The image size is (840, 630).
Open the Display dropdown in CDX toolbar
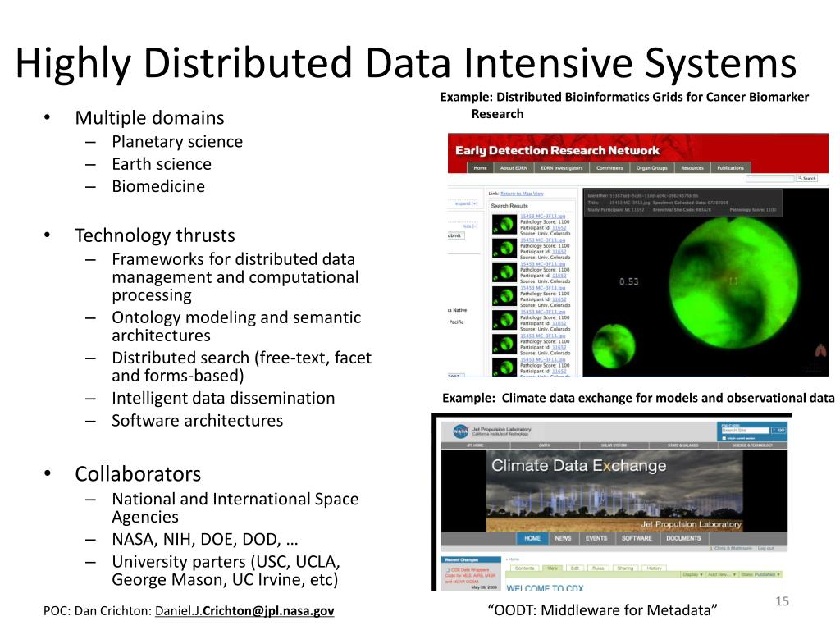[692, 574]
